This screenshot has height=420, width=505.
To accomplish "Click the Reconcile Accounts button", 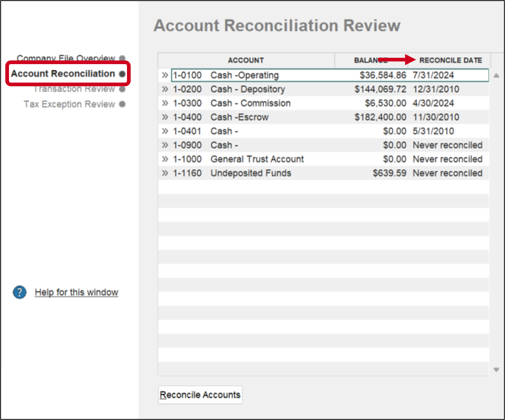I will click(x=200, y=394).
